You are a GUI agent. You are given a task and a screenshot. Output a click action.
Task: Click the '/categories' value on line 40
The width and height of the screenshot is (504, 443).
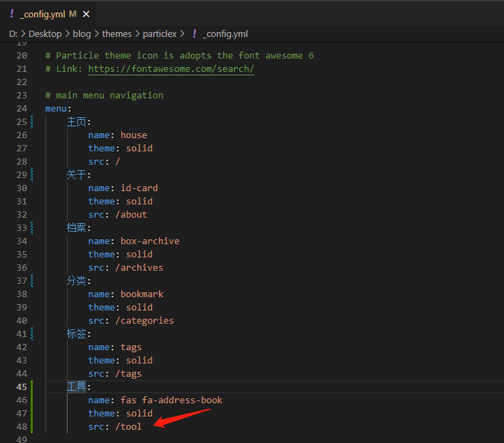pyautogui.click(x=144, y=321)
